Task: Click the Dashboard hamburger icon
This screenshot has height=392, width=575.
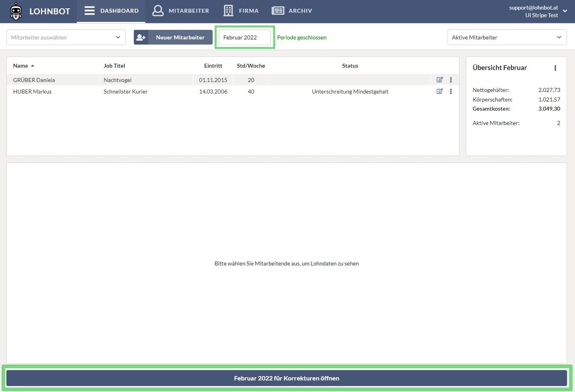Action: click(90, 11)
